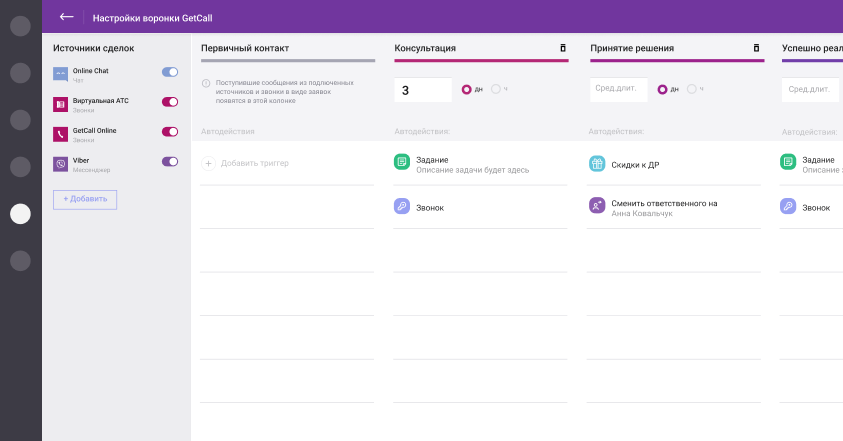Click the purple Звонок icon under Консультация
Image resolution: width=843 pixels, height=441 pixels.
pos(402,207)
